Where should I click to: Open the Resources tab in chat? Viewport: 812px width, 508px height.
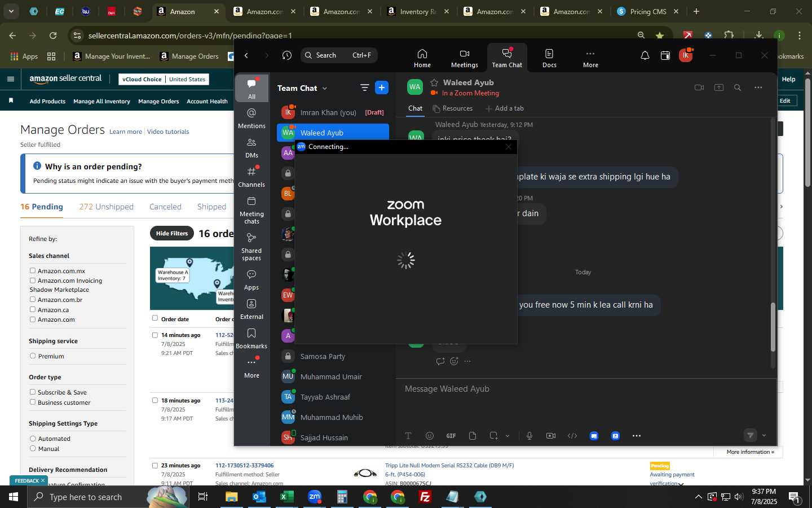click(x=452, y=108)
